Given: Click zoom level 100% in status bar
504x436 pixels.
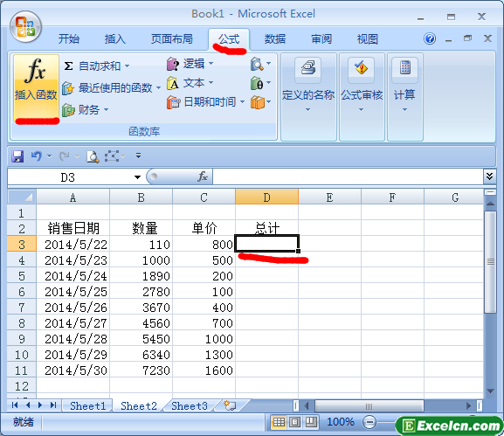Looking at the screenshot, I should 341,422.
